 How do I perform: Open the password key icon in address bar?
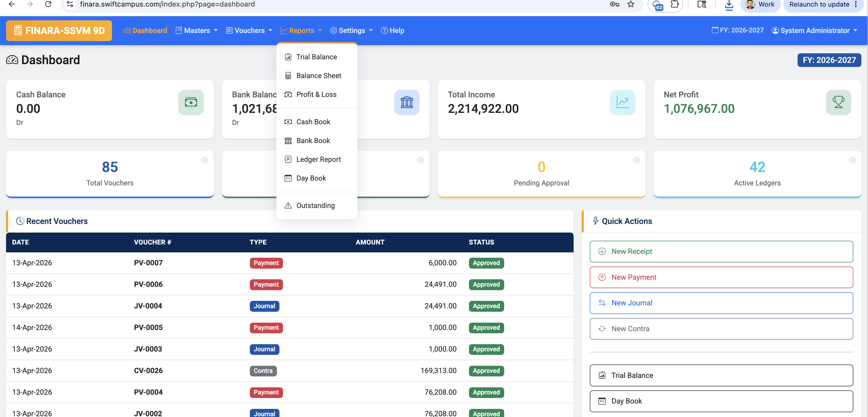point(615,4)
